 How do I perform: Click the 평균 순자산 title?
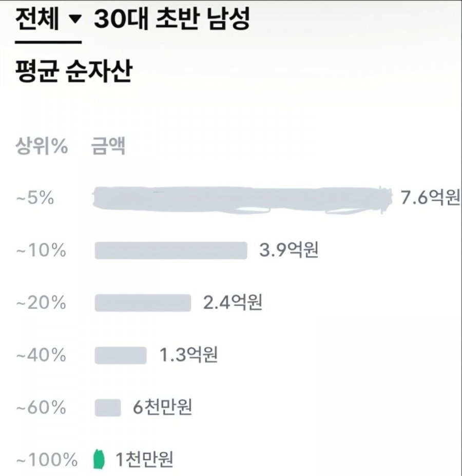[74, 71]
